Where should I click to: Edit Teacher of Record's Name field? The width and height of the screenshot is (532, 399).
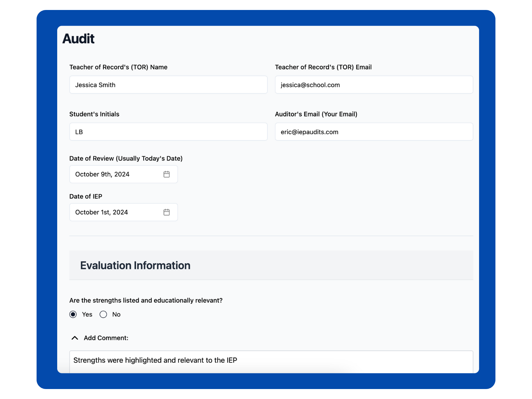pyautogui.click(x=169, y=85)
